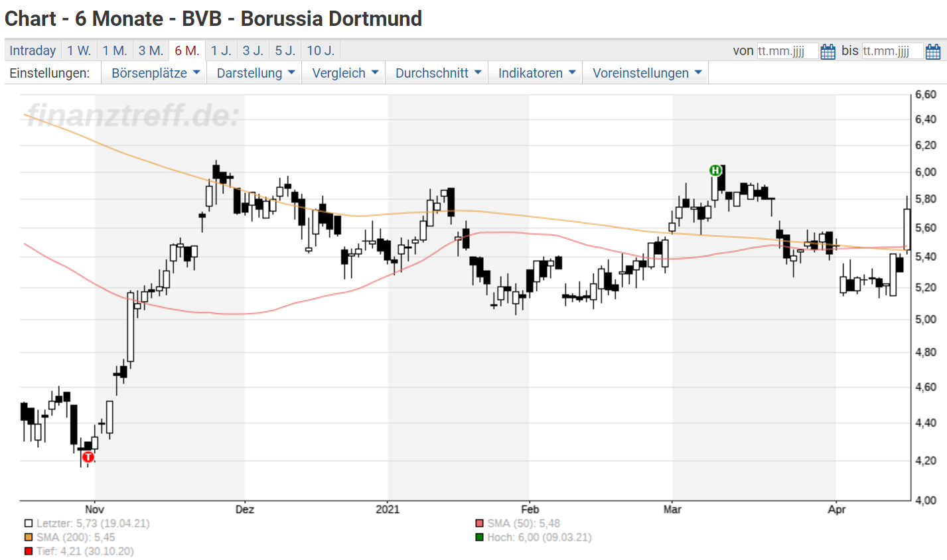Click the 4,00 y-axis price label
This screenshot has height=560, width=947.
[x=926, y=500]
